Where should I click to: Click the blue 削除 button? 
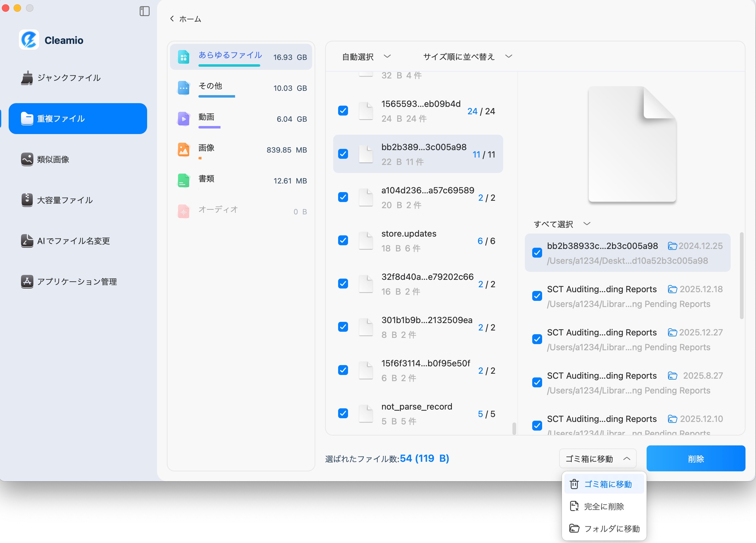point(695,459)
